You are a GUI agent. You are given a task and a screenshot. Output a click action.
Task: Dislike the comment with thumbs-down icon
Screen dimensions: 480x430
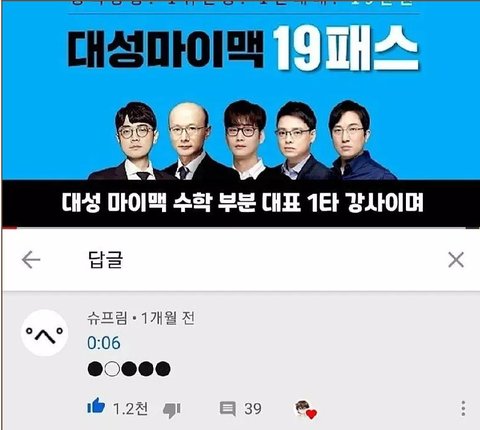[172, 410]
